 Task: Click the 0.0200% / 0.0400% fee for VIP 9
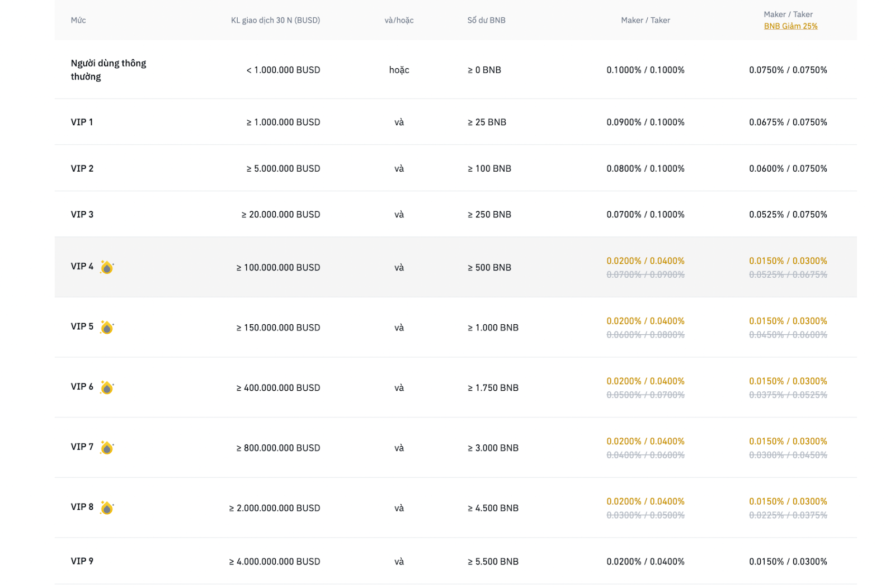pos(645,561)
